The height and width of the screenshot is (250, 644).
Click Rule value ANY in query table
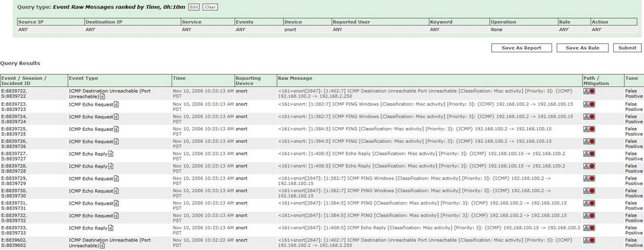coord(564,30)
